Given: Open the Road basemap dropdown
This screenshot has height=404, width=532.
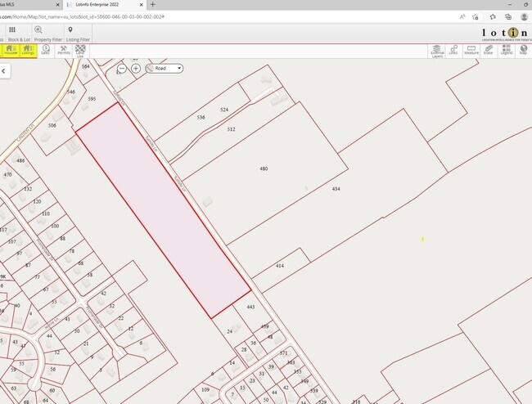Looking at the screenshot, I should tap(165, 69).
